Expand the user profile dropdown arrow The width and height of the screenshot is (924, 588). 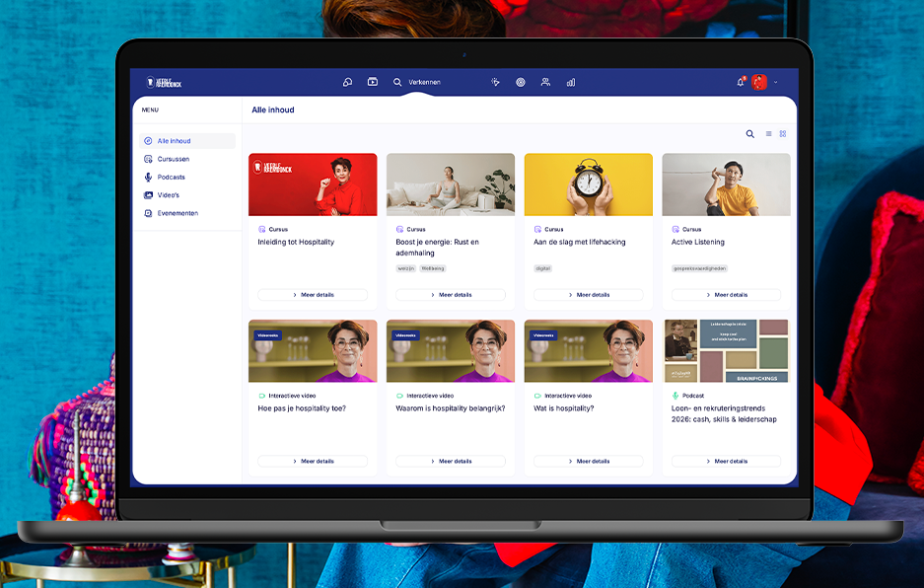(776, 83)
